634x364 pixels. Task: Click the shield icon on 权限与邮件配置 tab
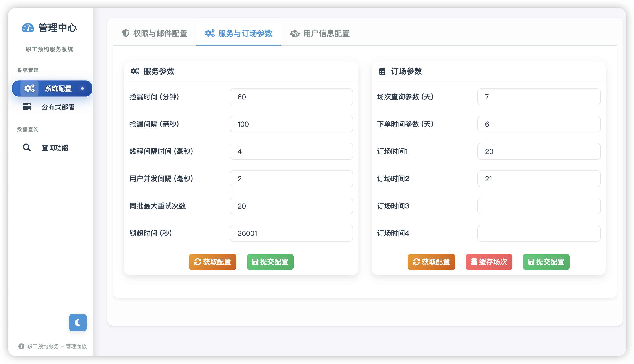(x=126, y=33)
